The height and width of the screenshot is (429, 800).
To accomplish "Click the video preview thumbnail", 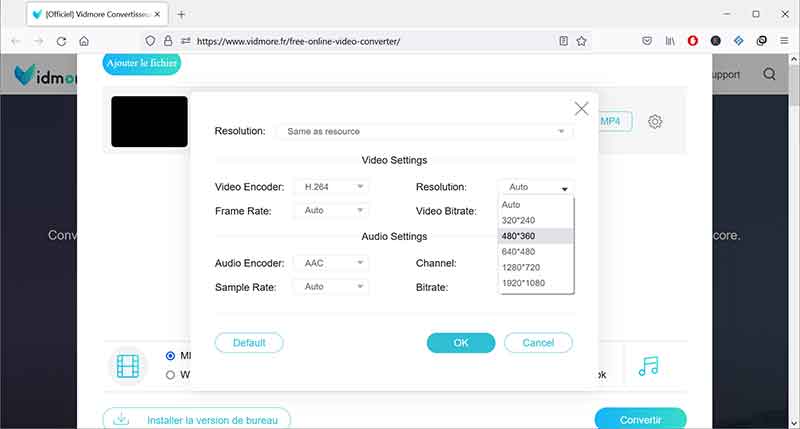I will (x=149, y=122).
